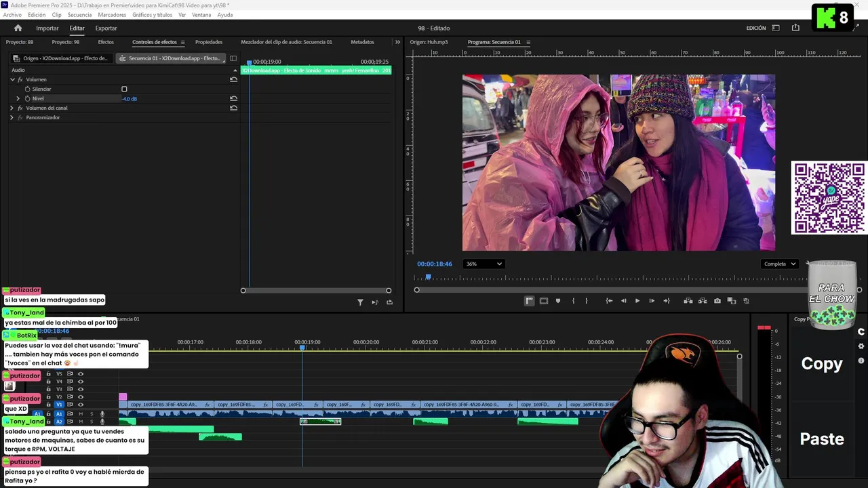Switch to Origen: Huh.mp3 tab
Screen dimensions: 868x488
429,42
